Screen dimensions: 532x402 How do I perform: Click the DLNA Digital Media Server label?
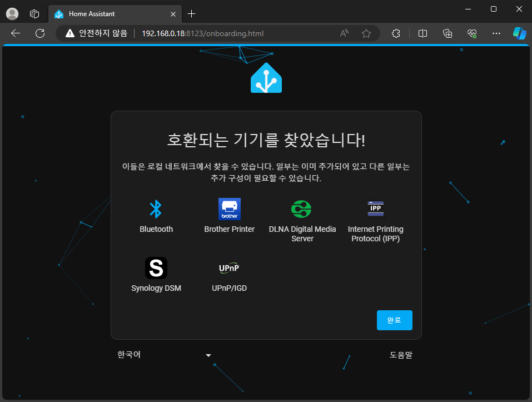tap(302, 234)
